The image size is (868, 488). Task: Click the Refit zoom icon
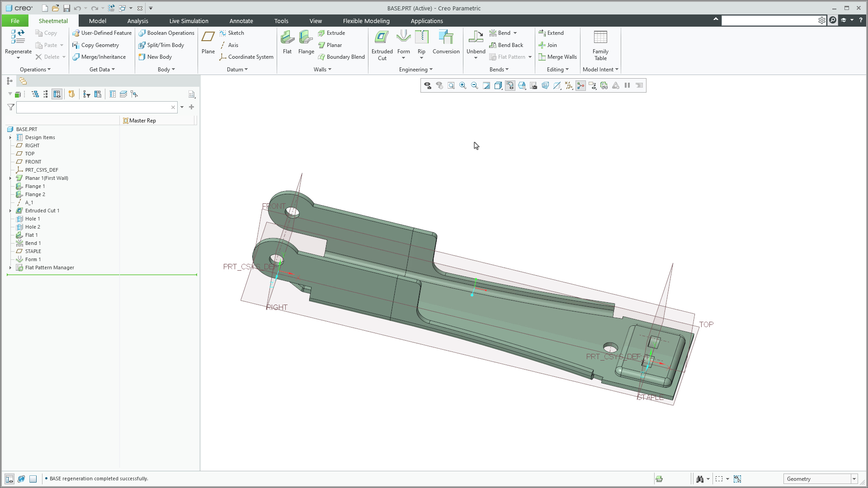click(451, 85)
